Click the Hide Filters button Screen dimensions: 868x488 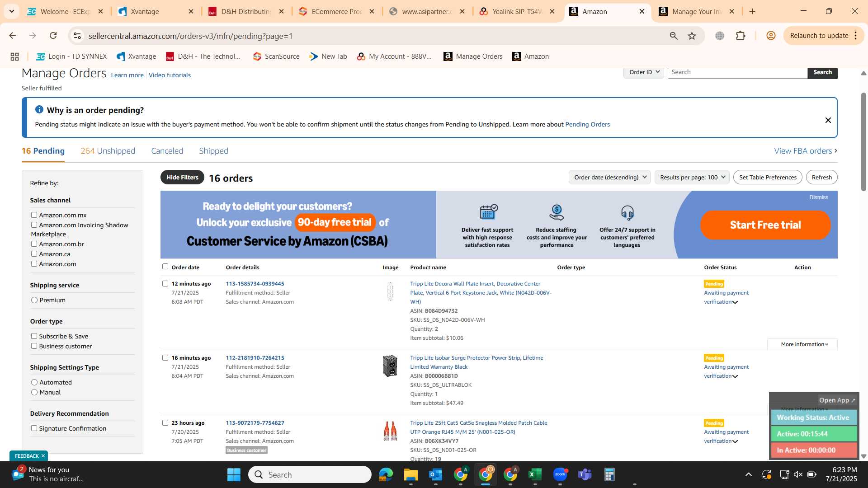(x=182, y=177)
